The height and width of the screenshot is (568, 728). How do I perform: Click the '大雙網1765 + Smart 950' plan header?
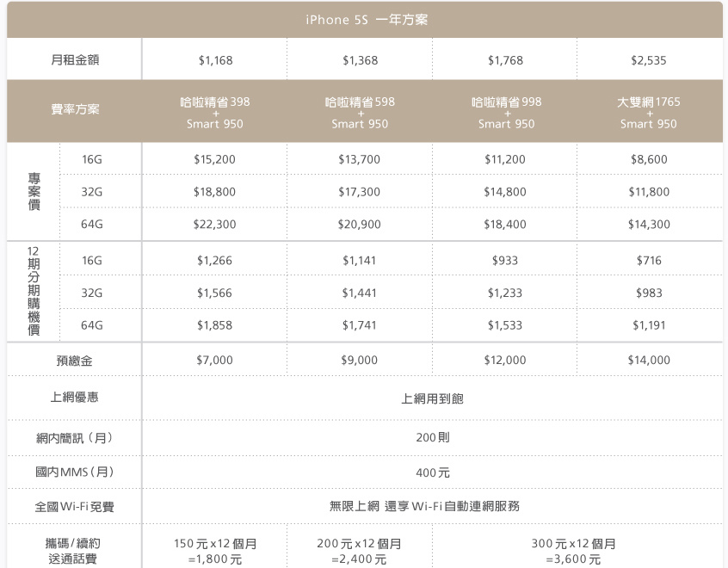(649, 113)
